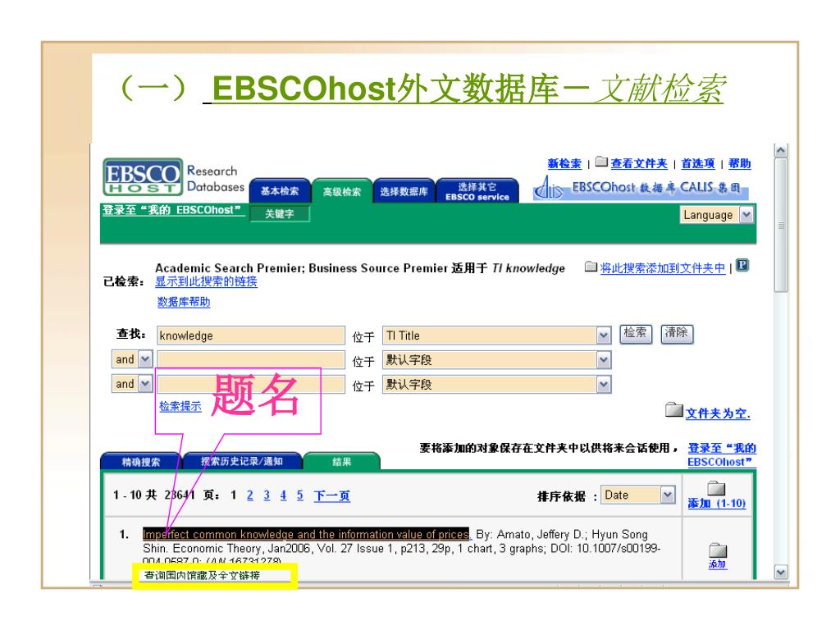Click 下一页 next page link

point(331,495)
